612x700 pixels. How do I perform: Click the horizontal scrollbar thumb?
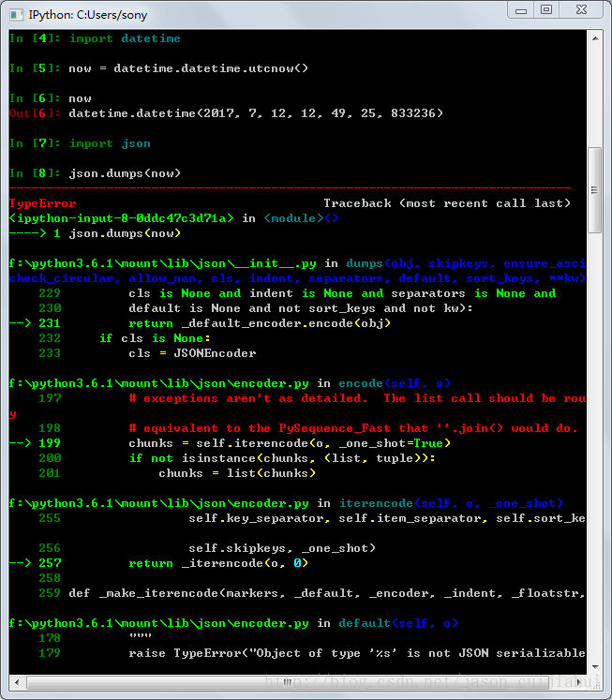(x=287, y=682)
